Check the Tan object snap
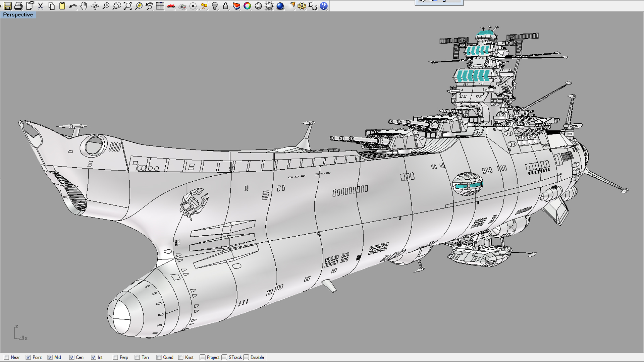Screen dimensions: 644x362 (x=137, y=357)
